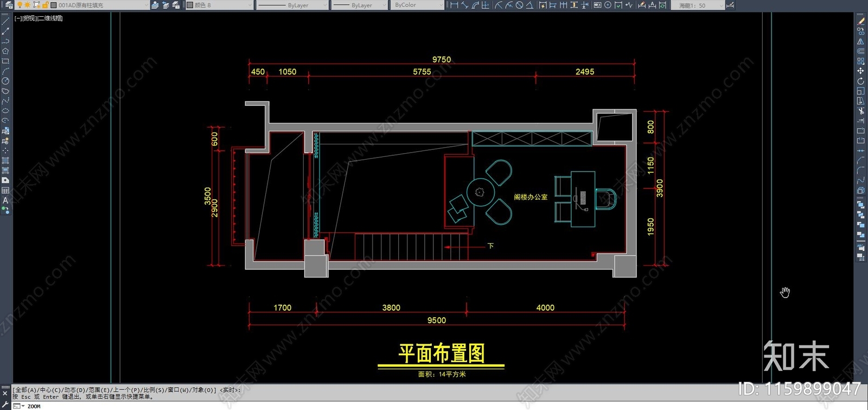This screenshot has width=868, height=410.
Task: Select the Linear Dimension tool
Action: pyautogui.click(x=454, y=5)
